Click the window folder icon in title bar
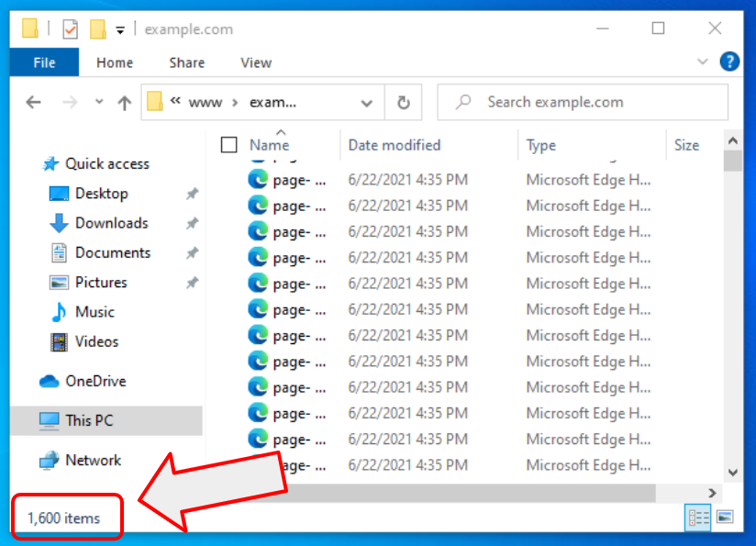Viewport: 756px width, 546px height. 30,28
